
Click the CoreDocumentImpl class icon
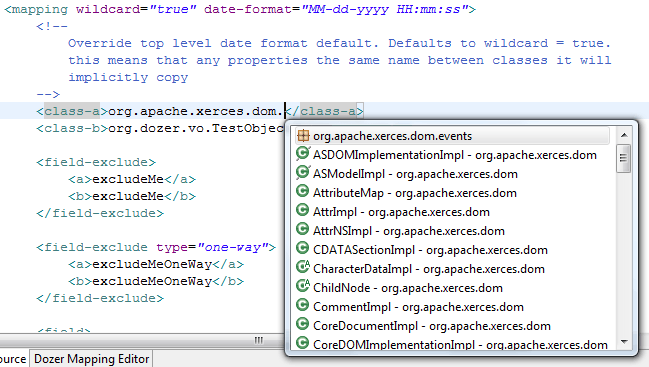303,324
